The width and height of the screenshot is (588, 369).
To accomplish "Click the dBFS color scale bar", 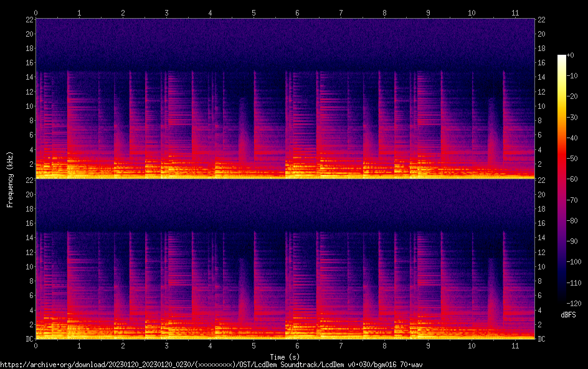I will [562, 180].
